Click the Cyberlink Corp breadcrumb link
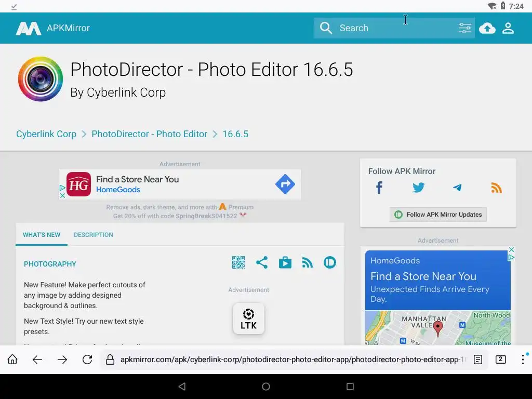 pyautogui.click(x=46, y=134)
